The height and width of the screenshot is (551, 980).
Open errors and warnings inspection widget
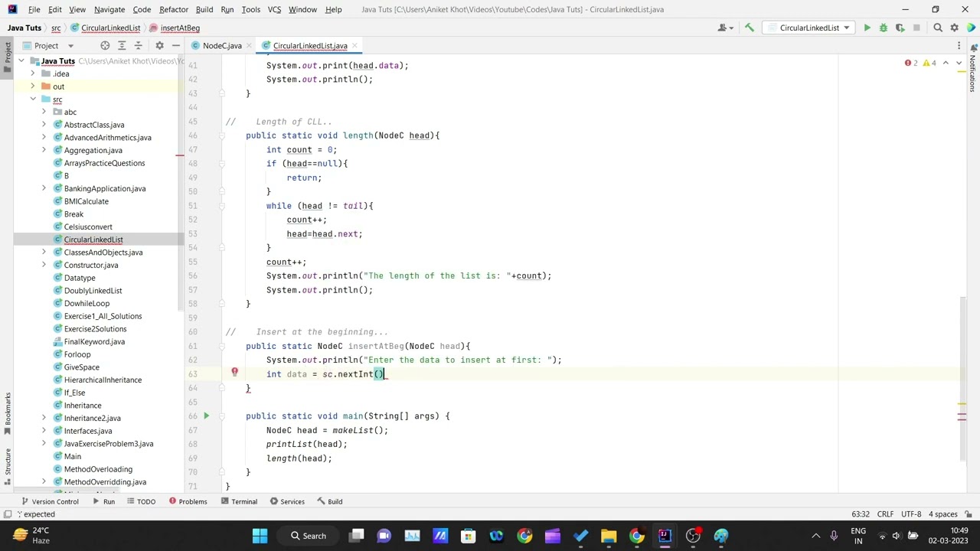click(920, 63)
